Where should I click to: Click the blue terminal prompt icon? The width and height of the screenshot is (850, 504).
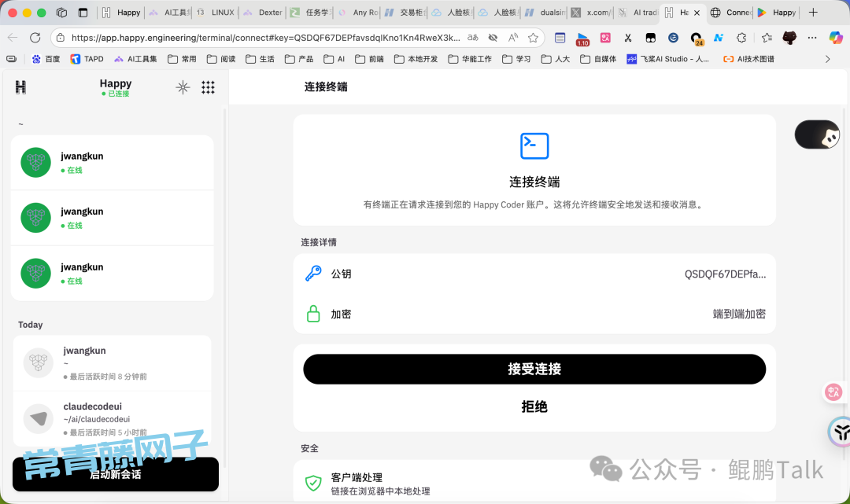(x=534, y=145)
